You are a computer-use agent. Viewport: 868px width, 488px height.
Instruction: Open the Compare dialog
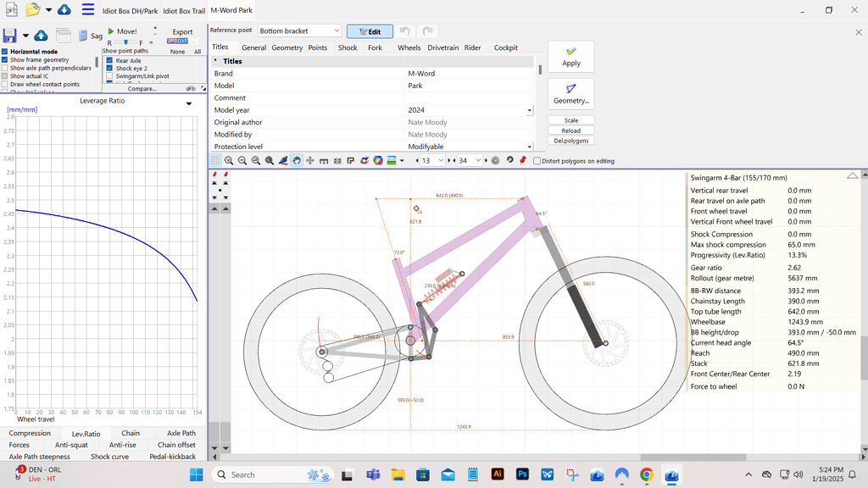(142, 88)
